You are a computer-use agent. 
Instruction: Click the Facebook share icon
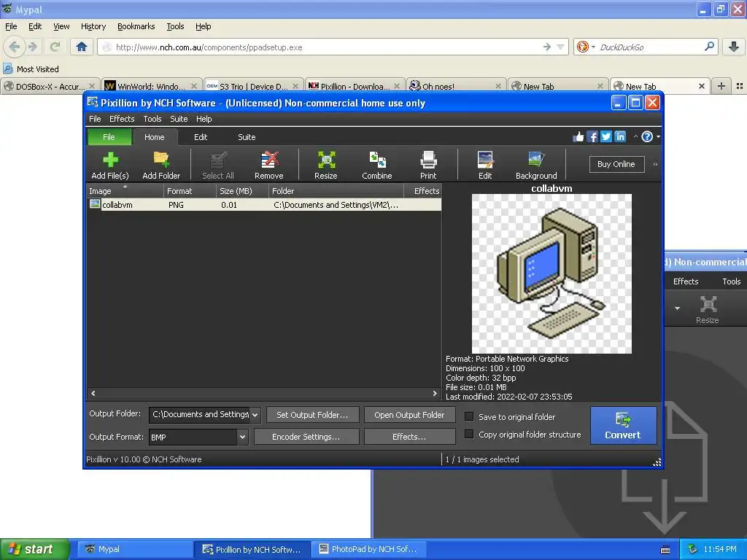pyautogui.click(x=592, y=137)
